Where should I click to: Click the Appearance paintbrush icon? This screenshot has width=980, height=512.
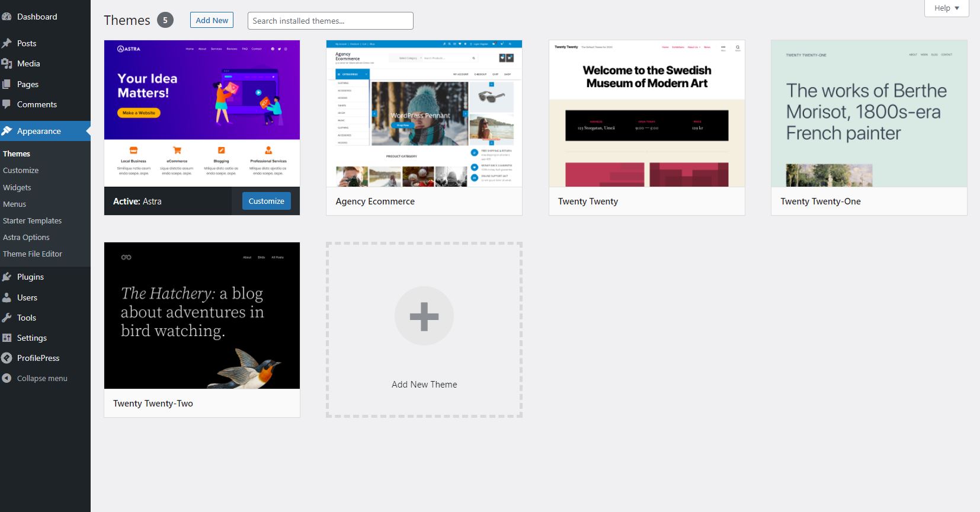pos(7,131)
